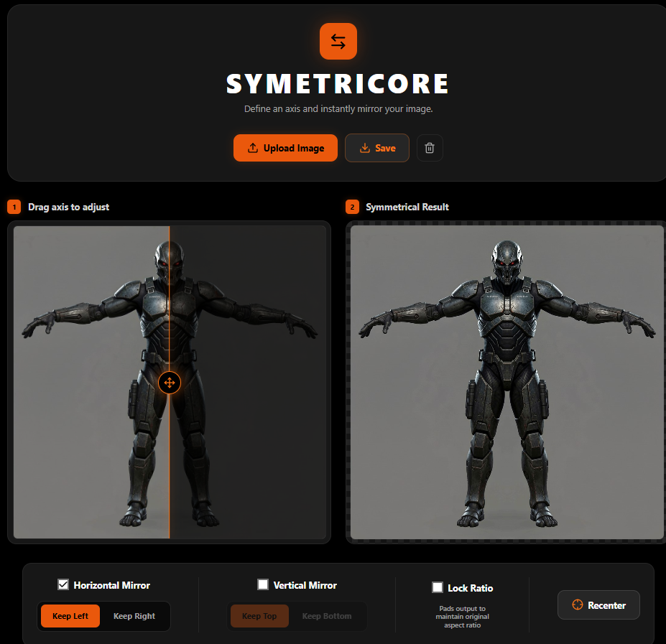This screenshot has height=644, width=666.
Task: Click the 'Define an axis and instantly mirror' subtitle
Action: pyautogui.click(x=338, y=108)
